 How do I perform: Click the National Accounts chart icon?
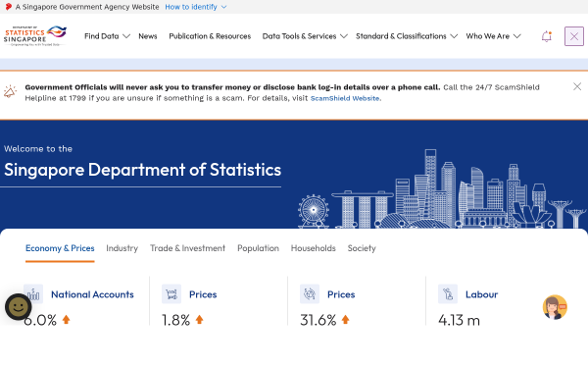tap(33, 294)
